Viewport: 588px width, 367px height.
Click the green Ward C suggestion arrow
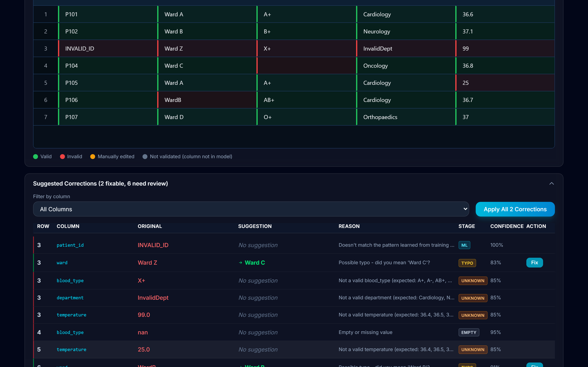click(241, 263)
